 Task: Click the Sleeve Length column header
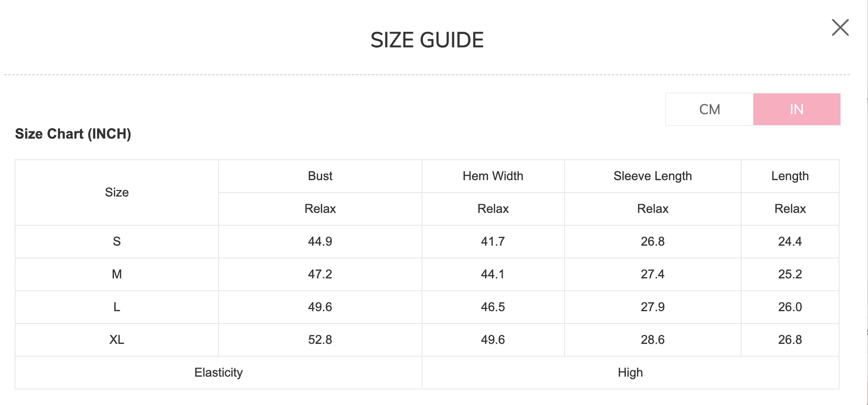click(x=652, y=176)
